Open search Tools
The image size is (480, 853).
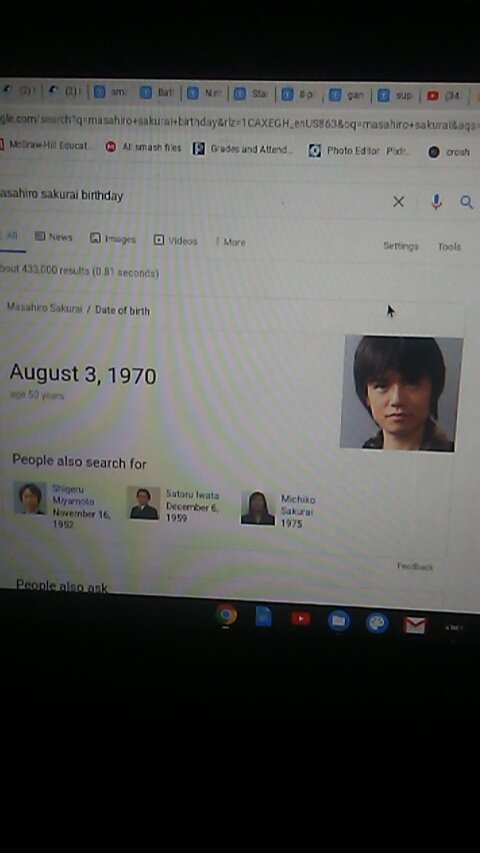[x=449, y=247]
